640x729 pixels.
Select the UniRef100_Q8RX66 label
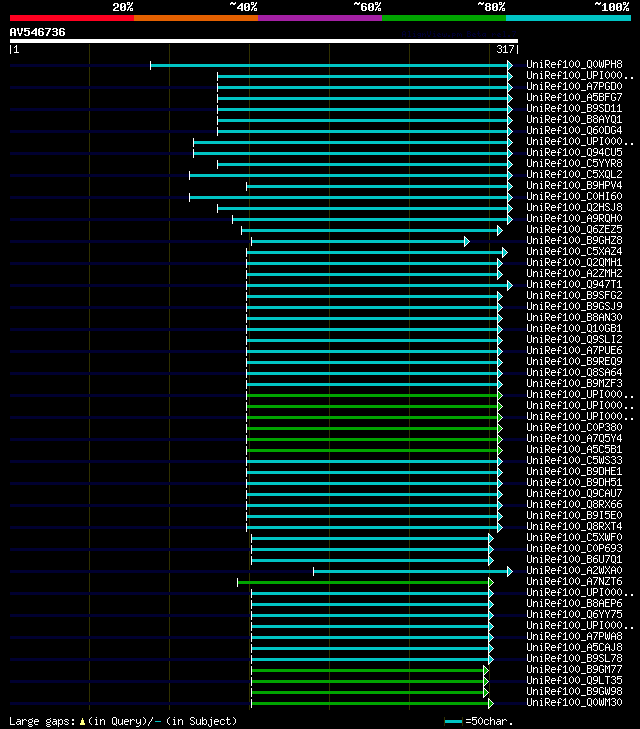(574, 504)
